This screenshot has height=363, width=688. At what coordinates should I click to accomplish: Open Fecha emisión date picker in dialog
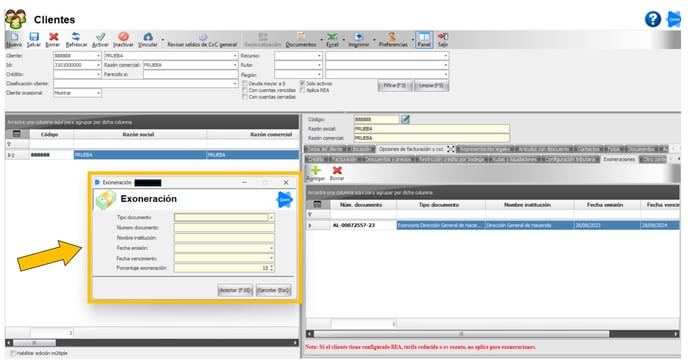pos(271,248)
